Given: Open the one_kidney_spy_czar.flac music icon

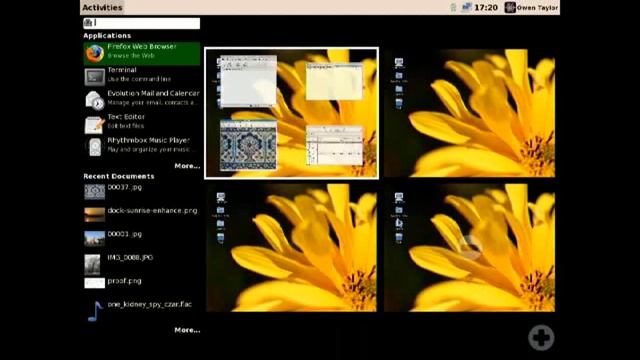Looking at the screenshot, I should click(95, 311).
